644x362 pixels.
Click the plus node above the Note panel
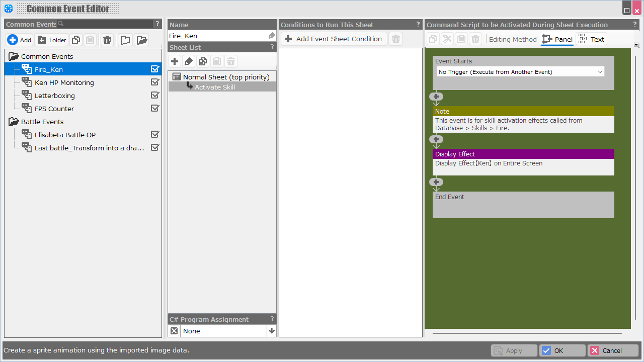coord(436,97)
